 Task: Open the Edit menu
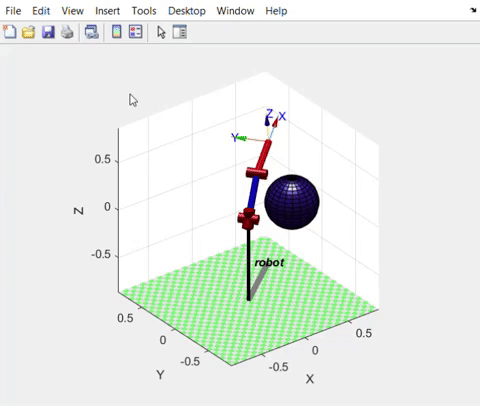click(41, 11)
